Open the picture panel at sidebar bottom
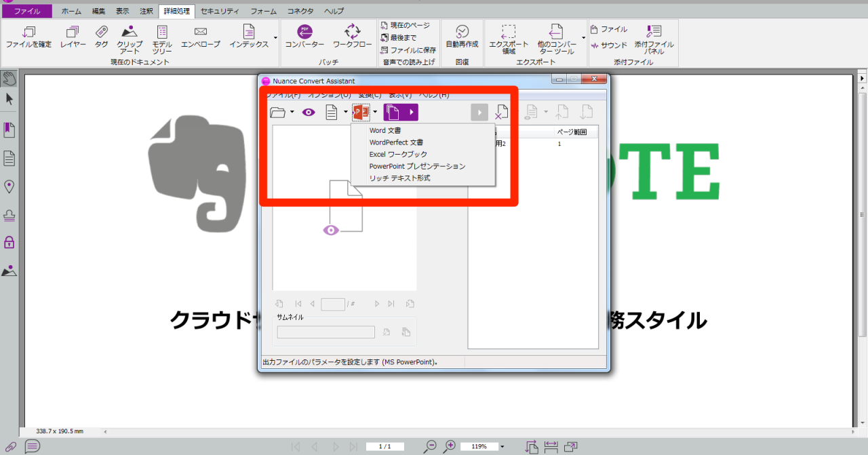 [x=9, y=271]
